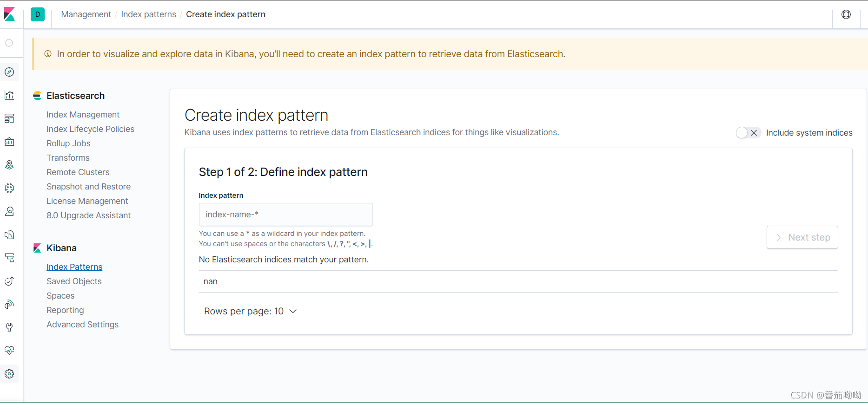Open Dev Tools wrench icon in sidebar
Screen dimensions: 868x404
coord(9,327)
